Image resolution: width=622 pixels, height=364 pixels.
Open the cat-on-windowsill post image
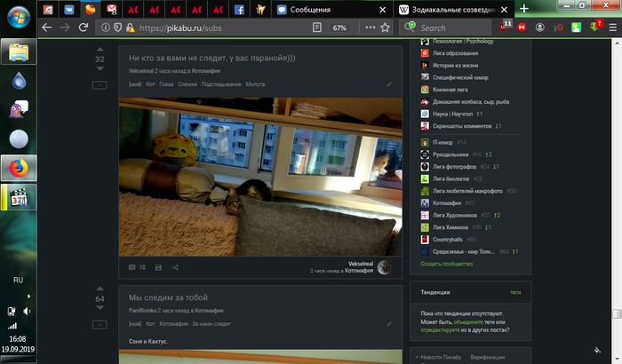tap(260, 177)
